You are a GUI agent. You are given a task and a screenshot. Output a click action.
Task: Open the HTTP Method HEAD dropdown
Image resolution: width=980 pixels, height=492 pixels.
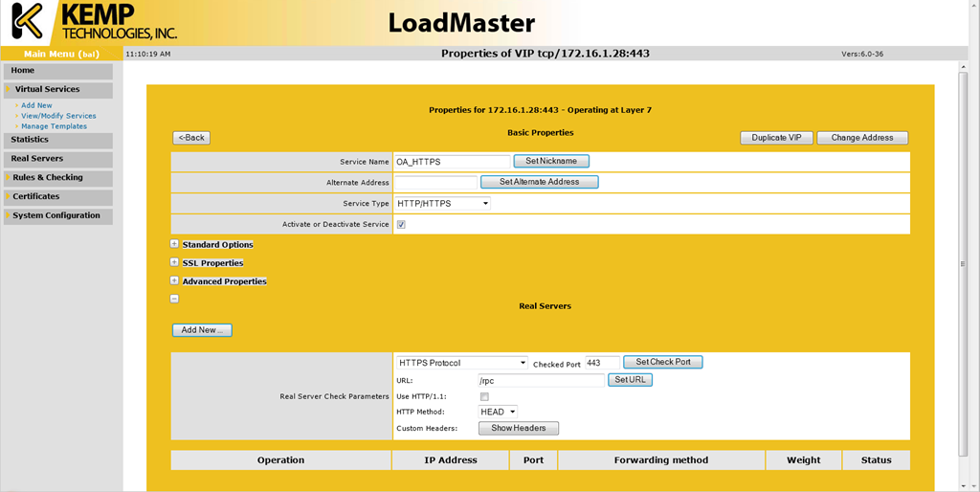[498, 412]
